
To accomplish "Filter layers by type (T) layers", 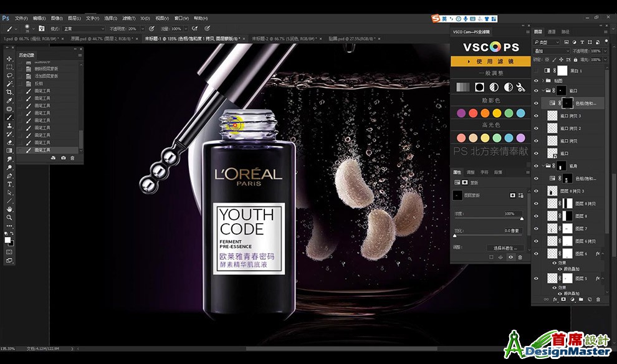I will pyautogui.click(x=581, y=42).
